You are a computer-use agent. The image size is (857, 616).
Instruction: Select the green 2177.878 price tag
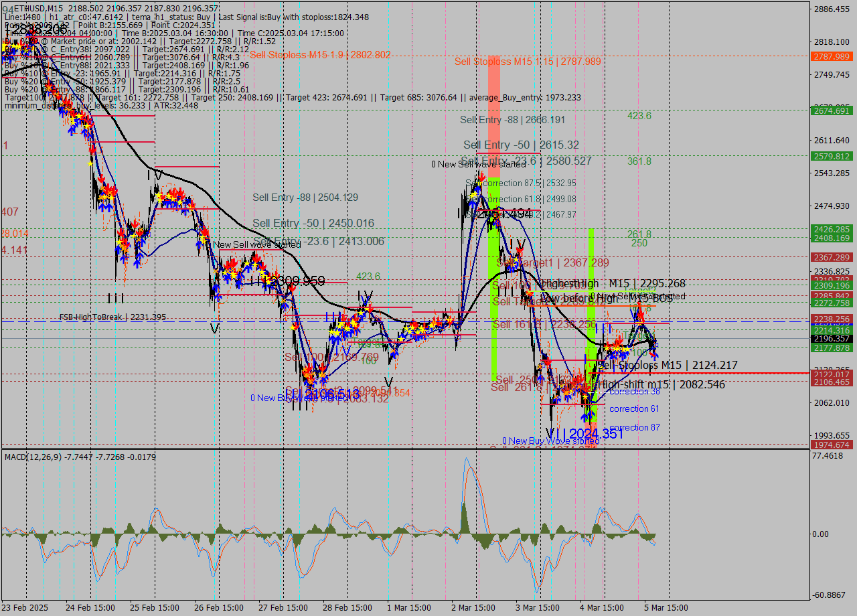point(831,348)
